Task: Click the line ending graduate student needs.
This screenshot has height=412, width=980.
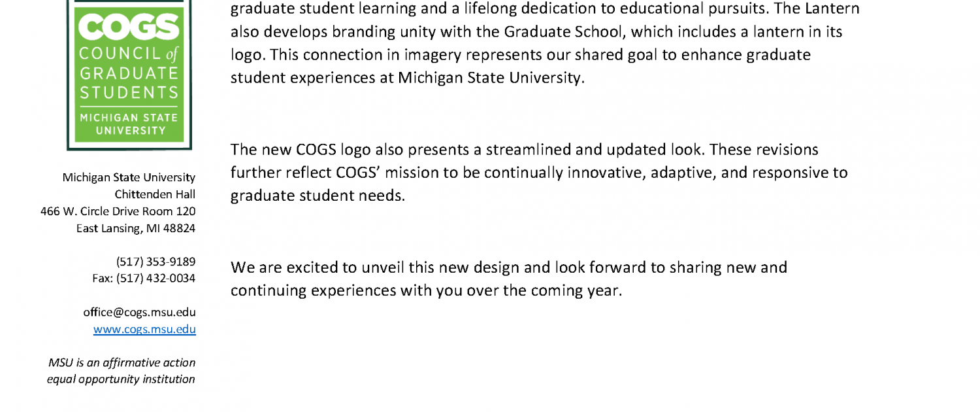Action: [318, 196]
